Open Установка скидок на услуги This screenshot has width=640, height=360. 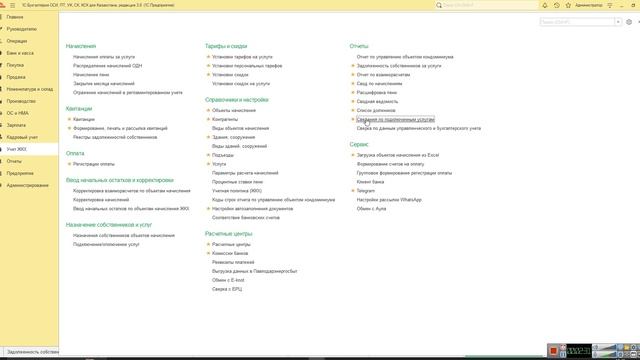(241, 84)
